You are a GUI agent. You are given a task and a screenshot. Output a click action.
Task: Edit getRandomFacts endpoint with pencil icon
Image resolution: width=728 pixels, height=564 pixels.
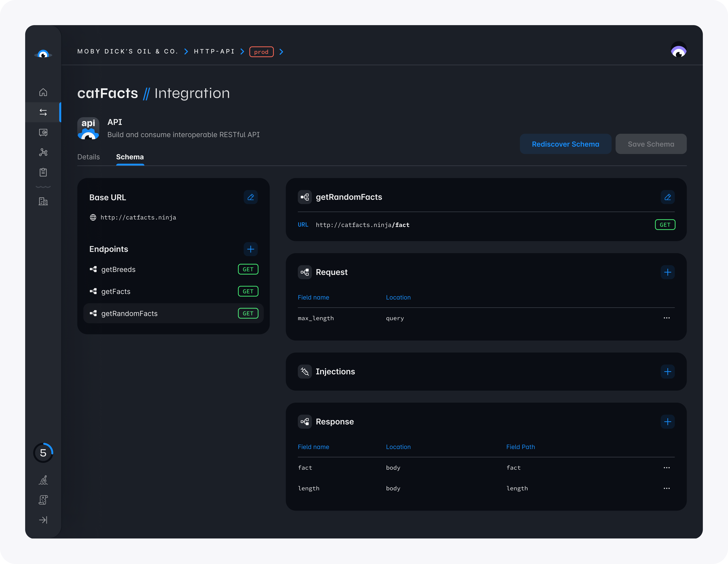[667, 197]
